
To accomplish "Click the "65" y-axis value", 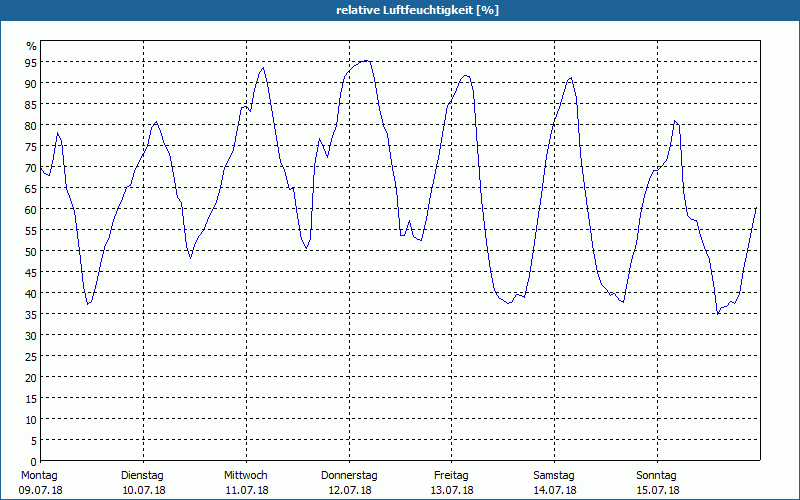I will [31, 188].
